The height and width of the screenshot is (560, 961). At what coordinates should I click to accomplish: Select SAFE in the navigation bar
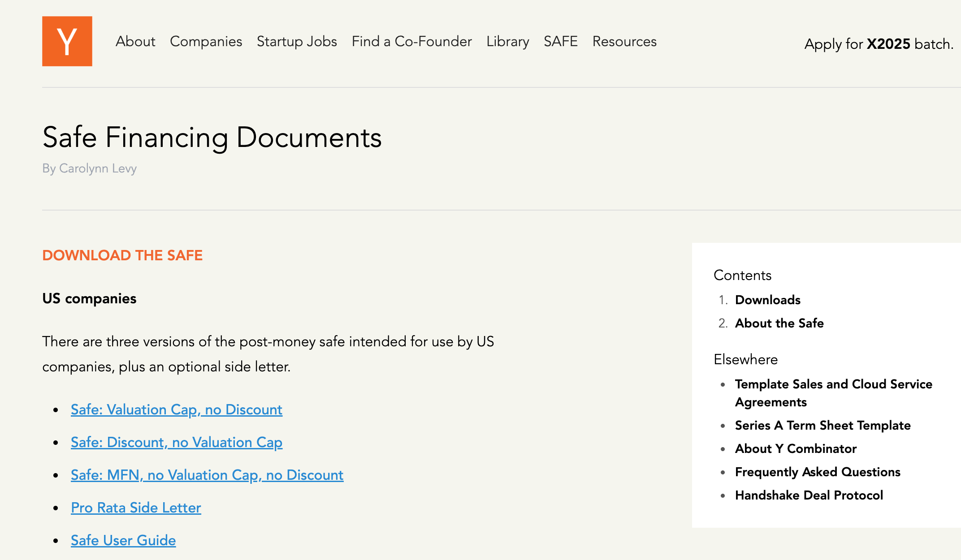561,41
